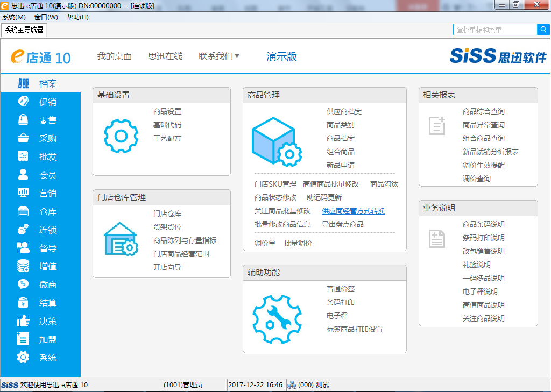Select the 连锁 gears icon
The height and width of the screenshot is (392, 551).
tap(23, 230)
